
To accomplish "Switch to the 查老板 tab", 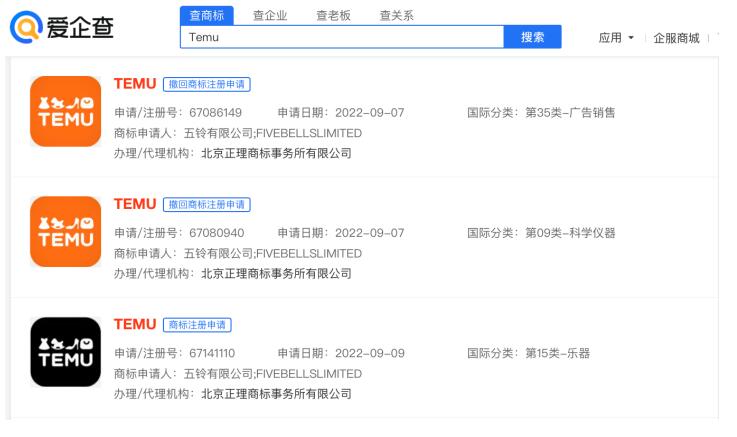I will tap(333, 15).
